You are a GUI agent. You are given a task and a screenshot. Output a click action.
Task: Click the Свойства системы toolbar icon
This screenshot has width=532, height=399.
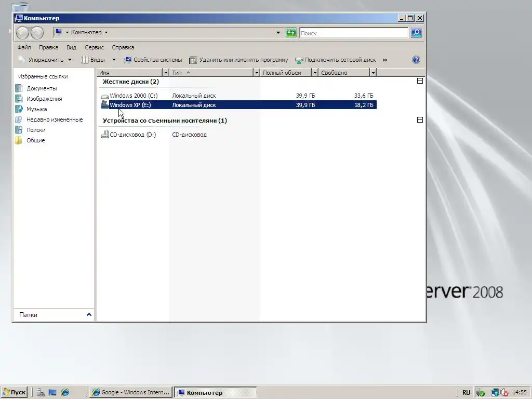[x=128, y=60]
